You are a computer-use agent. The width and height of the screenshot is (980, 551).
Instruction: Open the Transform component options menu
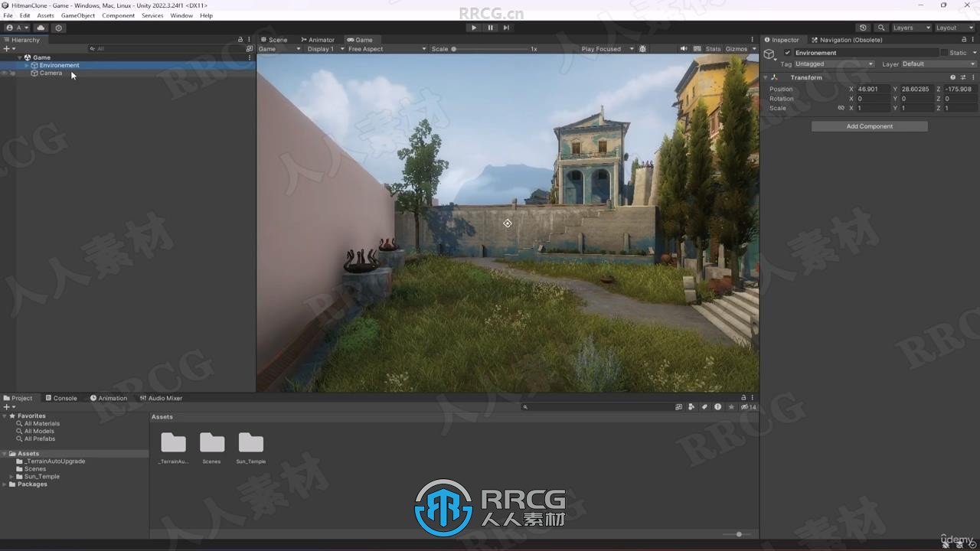pos(973,77)
